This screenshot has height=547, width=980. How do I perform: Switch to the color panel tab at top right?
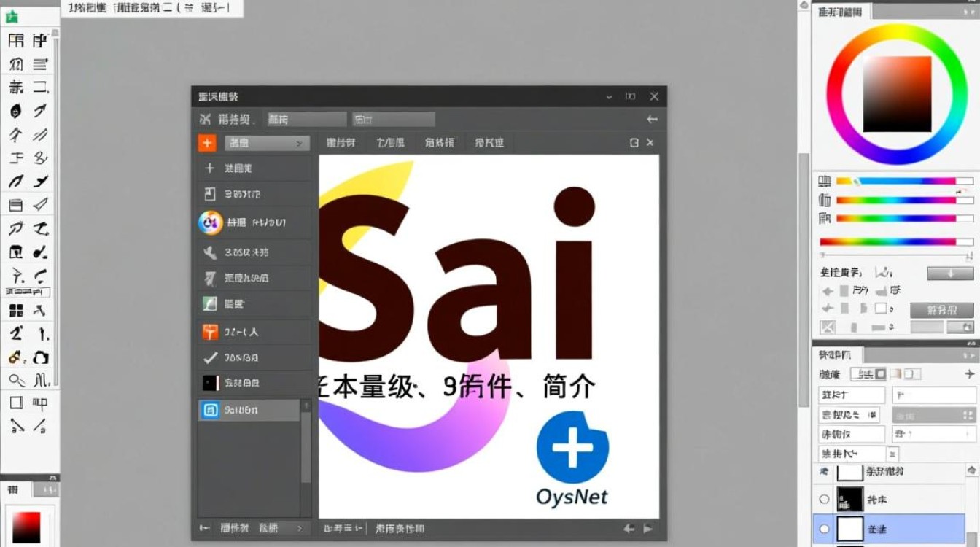pyautogui.click(x=840, y=12)
